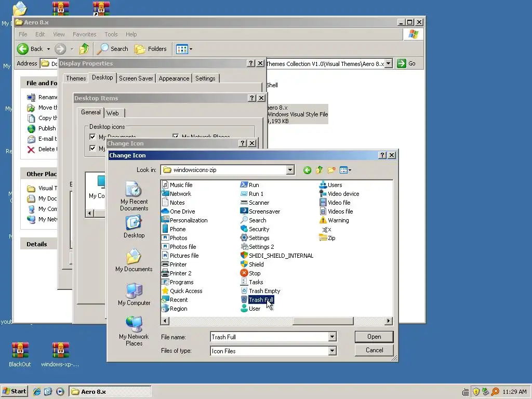
Task: Open My Recent Documents place
Action: (134, 196)
